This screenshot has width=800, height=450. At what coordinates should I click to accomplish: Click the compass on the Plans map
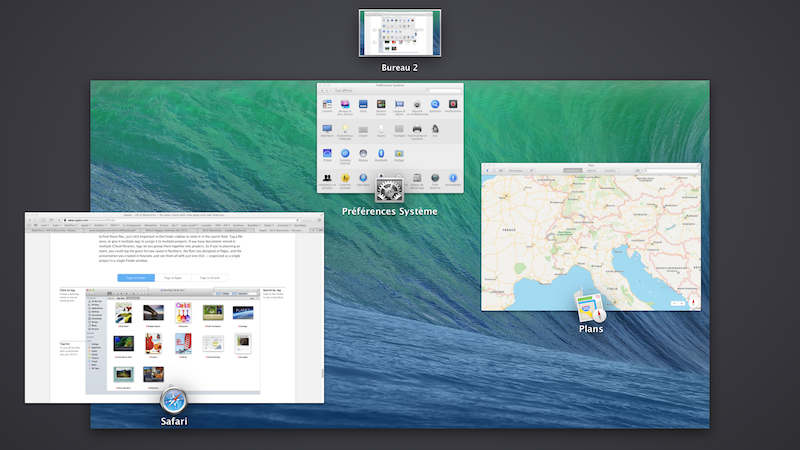693,303
